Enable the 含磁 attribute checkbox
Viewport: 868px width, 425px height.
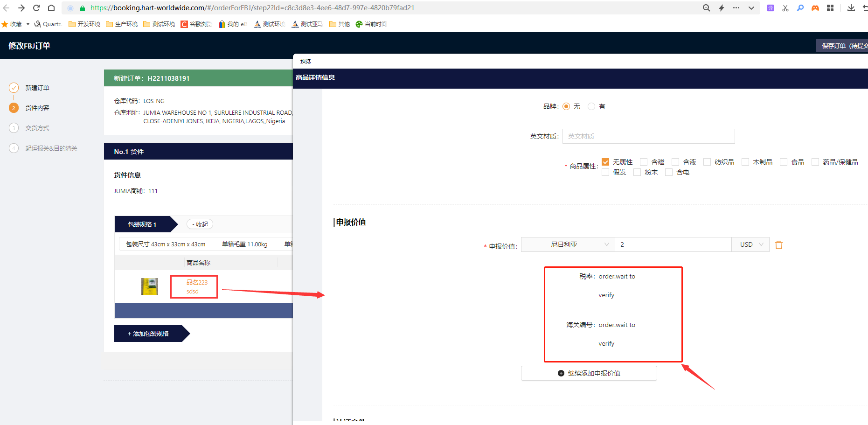644,162
